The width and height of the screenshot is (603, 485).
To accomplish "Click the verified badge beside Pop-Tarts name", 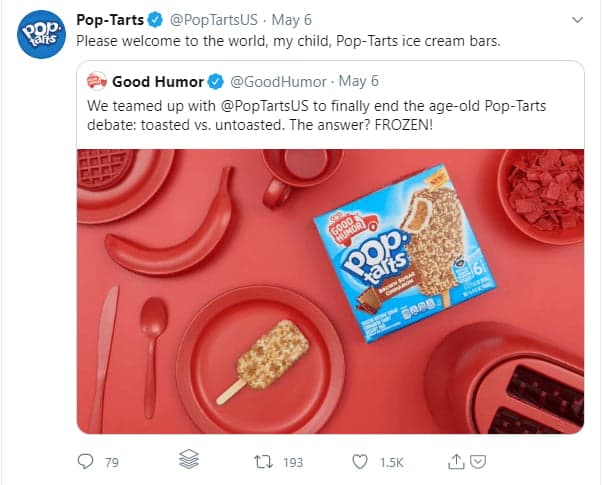I will pyautogui.click(x=155, y=20).
